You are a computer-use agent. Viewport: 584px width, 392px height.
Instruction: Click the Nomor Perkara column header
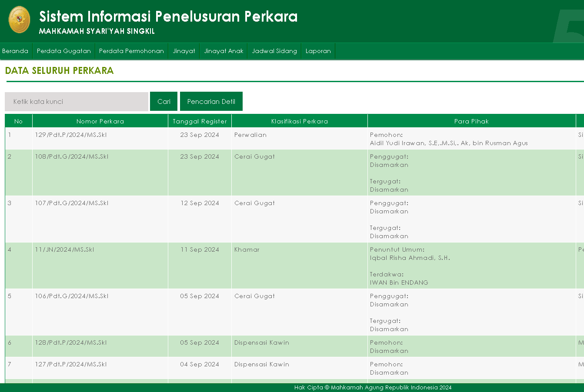point(100,121)
